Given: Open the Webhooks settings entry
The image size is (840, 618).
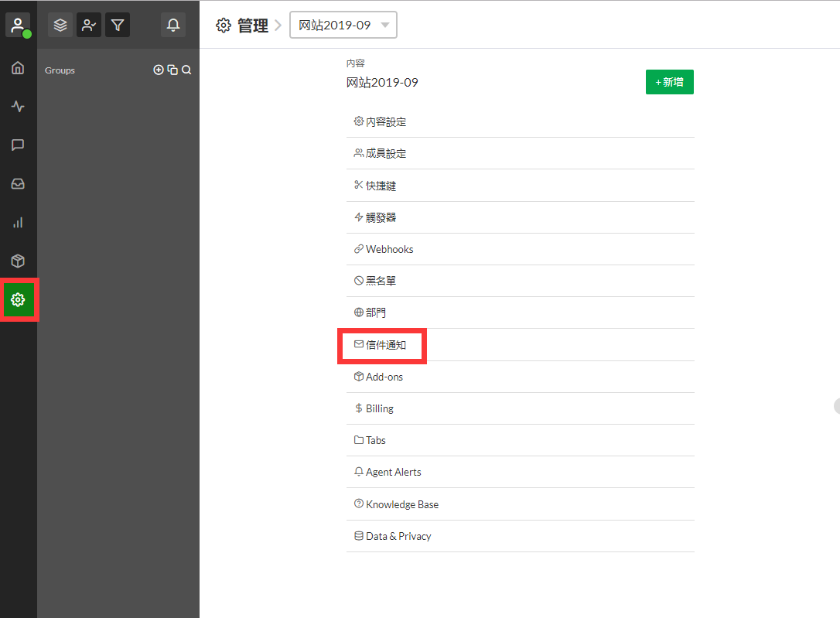Looking at the screenshot, I should pyautogui.click(x=389, y=249).
